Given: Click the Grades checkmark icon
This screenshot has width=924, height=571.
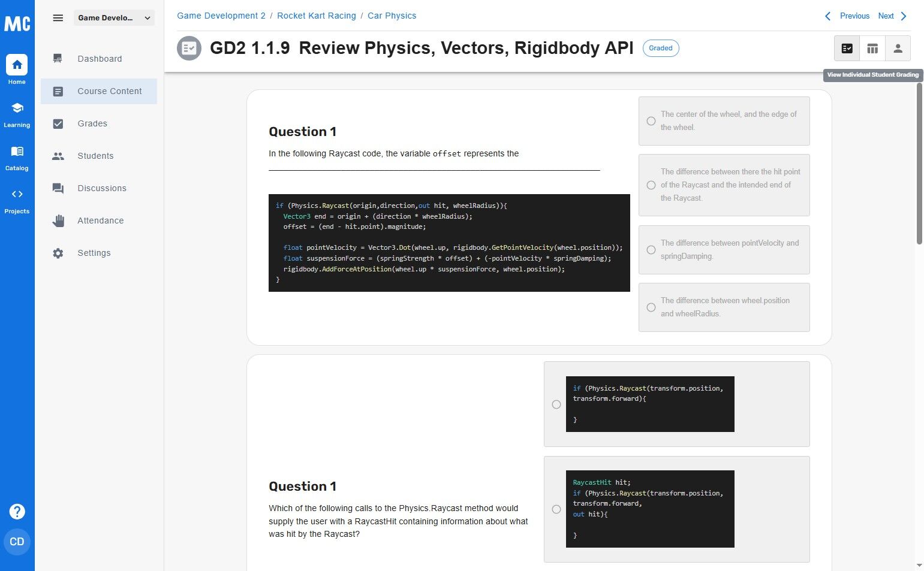Looking at the screenshot, I should point(58,123).
